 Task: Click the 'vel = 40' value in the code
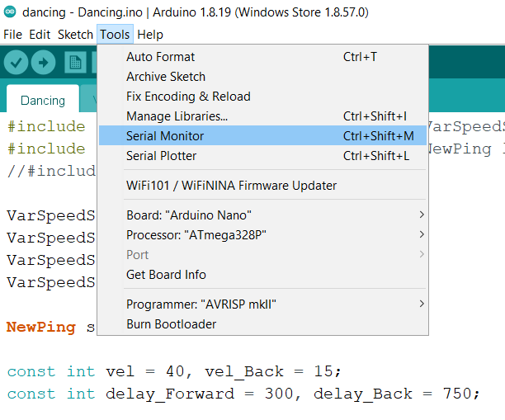[x=144, y=371]
